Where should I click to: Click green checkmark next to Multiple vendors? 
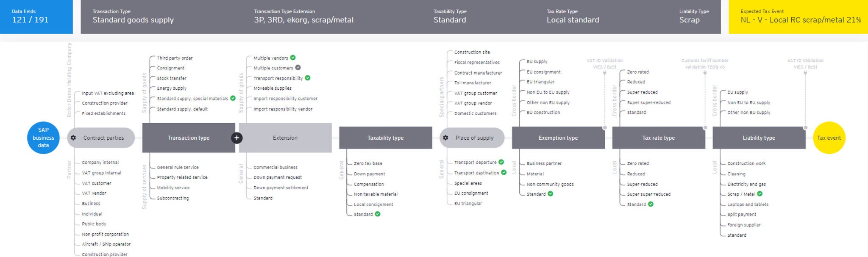[293, 58]
